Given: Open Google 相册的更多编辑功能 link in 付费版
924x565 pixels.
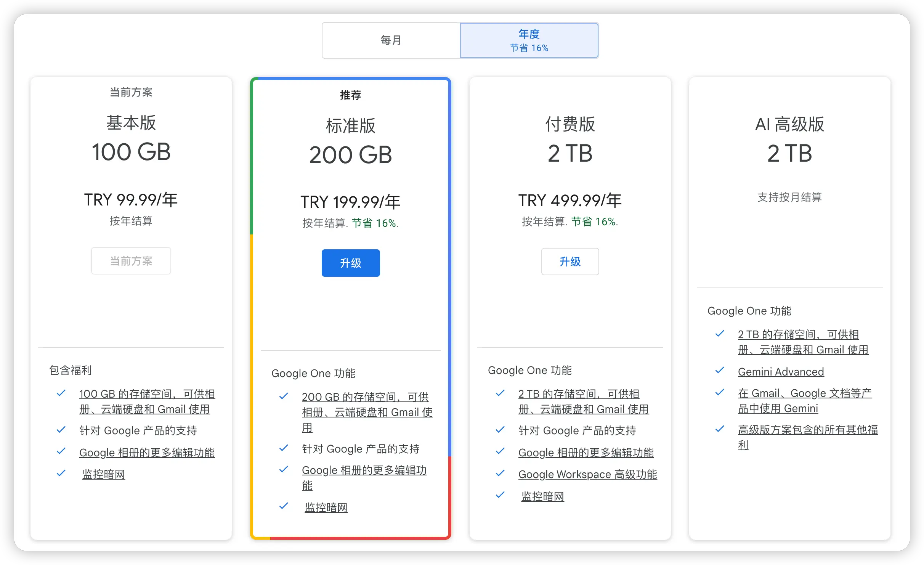Looking at the screenshot, I should (x=586, y=453).
